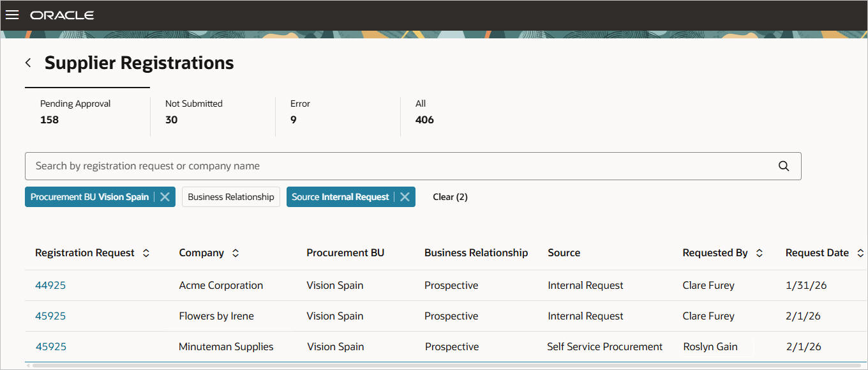Image resolution: width=868 pixels, height=370 pixels.
Task: Switch to the Not Submitted 30 tab
Action: point(213,112)
